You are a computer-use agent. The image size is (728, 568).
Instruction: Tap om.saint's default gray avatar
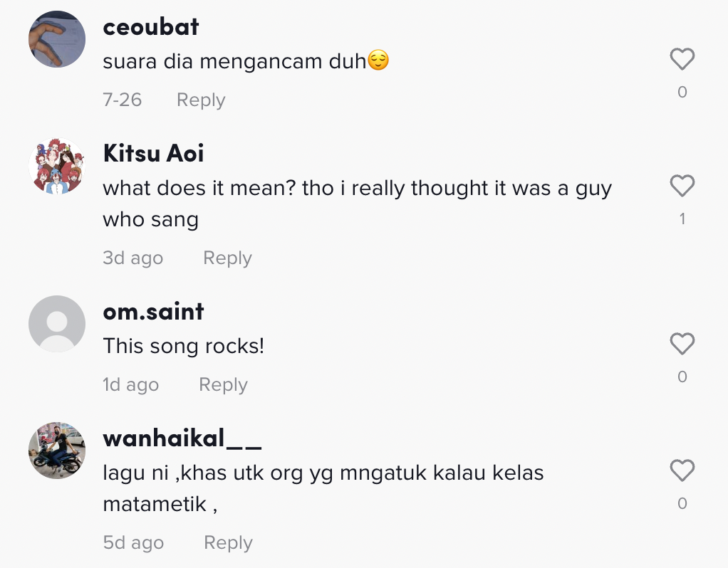coord(57,324)
